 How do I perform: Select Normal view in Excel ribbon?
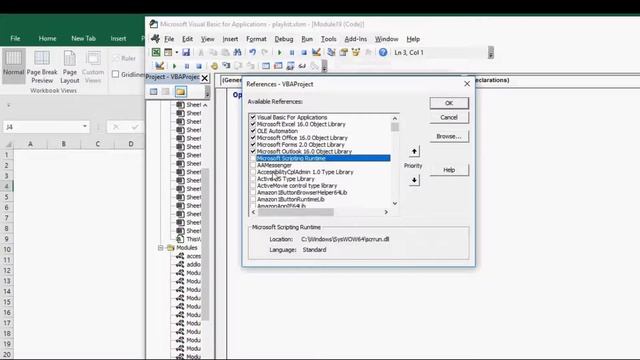click(x=13, y=66)
